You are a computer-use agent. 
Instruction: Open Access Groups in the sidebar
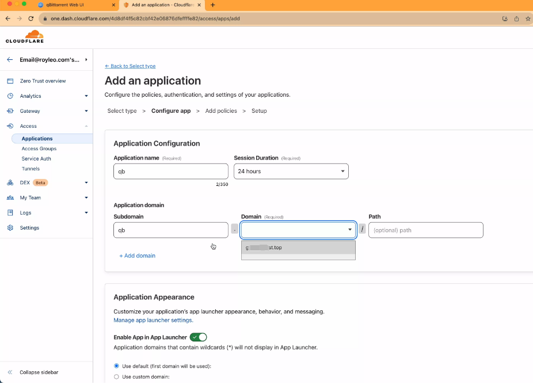[x=39, y=149]
